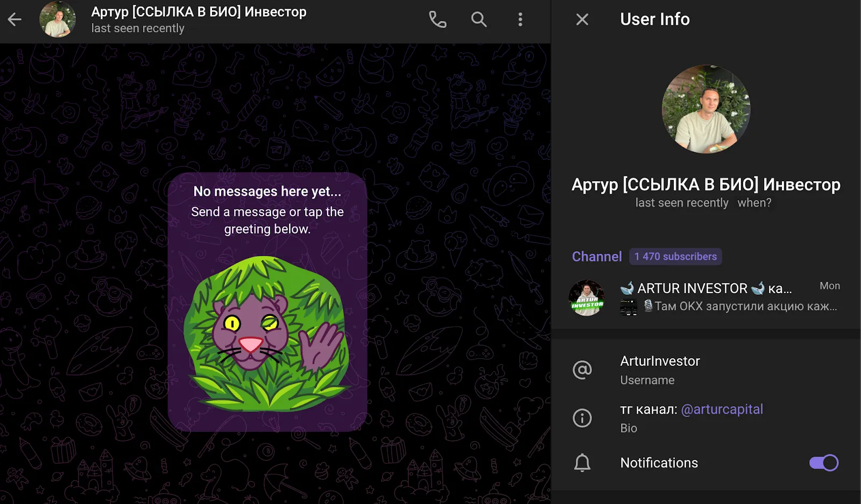861x504 pixels.
Task: Click 'last seen recently' under header name
Action: [x=138, y=29]
